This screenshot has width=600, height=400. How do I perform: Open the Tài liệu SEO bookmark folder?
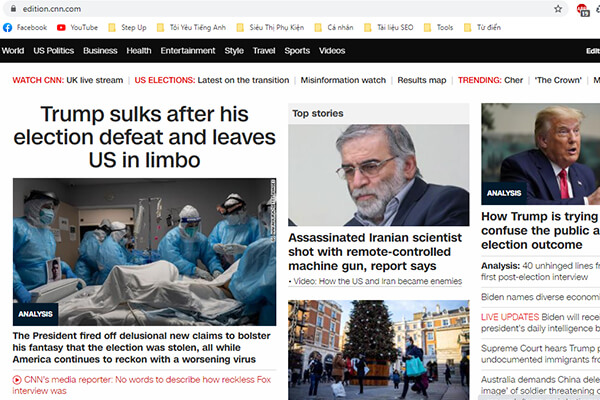coord(388,27)
